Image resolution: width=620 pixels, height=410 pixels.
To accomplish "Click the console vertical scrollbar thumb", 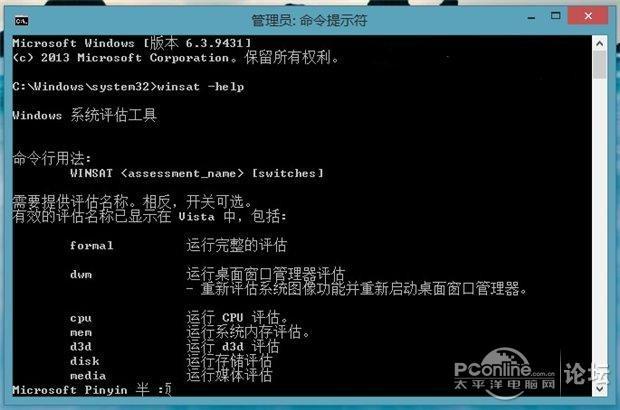I will pos(600,64).
